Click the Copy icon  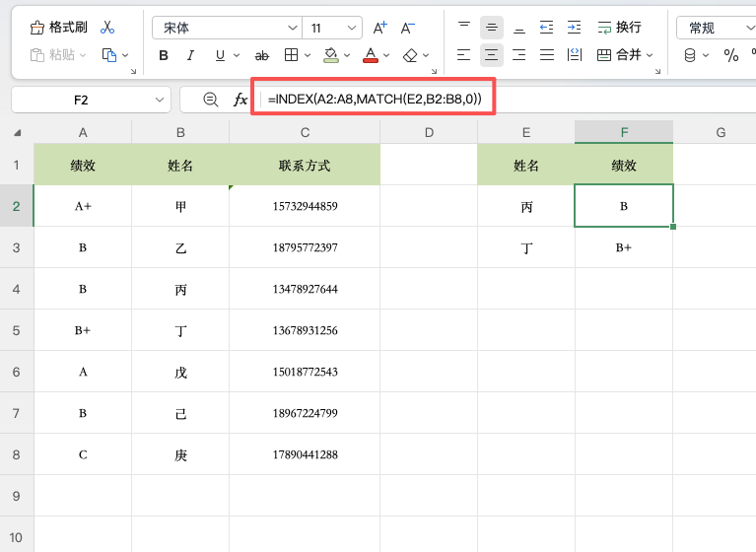(x=109, y=55)
